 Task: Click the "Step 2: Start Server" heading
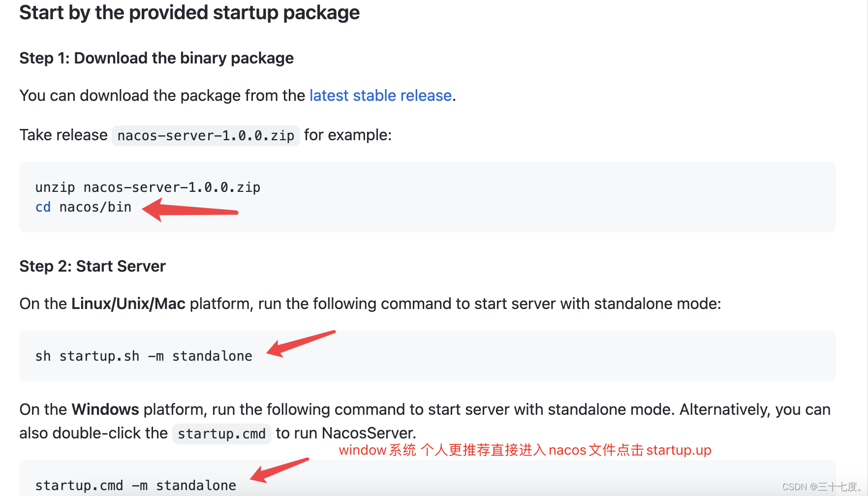(93, 266)
